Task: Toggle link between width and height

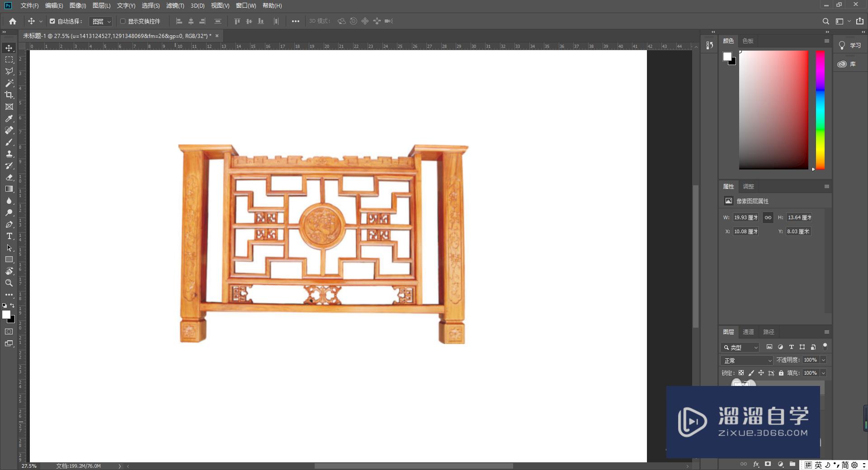Action: click(x=768, y=217)
